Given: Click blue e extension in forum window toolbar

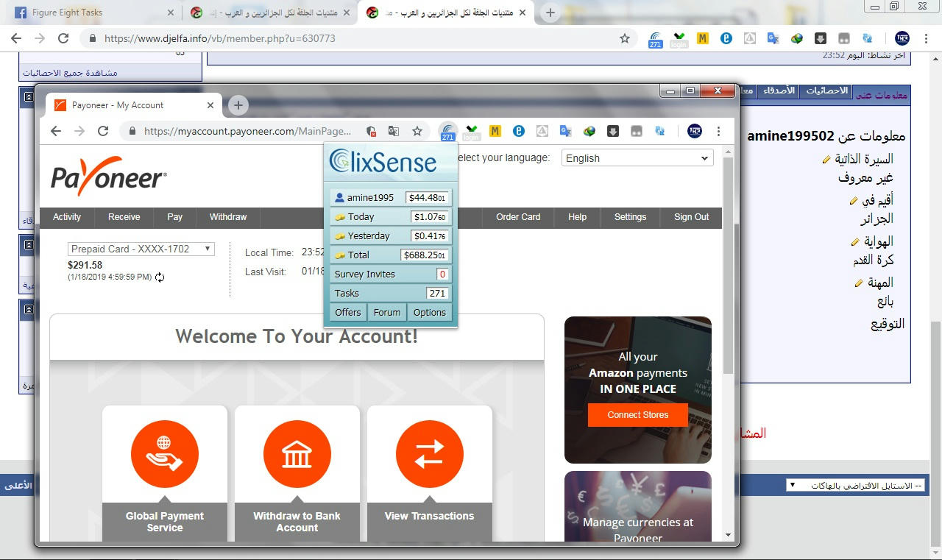Looking at the screenshot, I should (726, 38).
